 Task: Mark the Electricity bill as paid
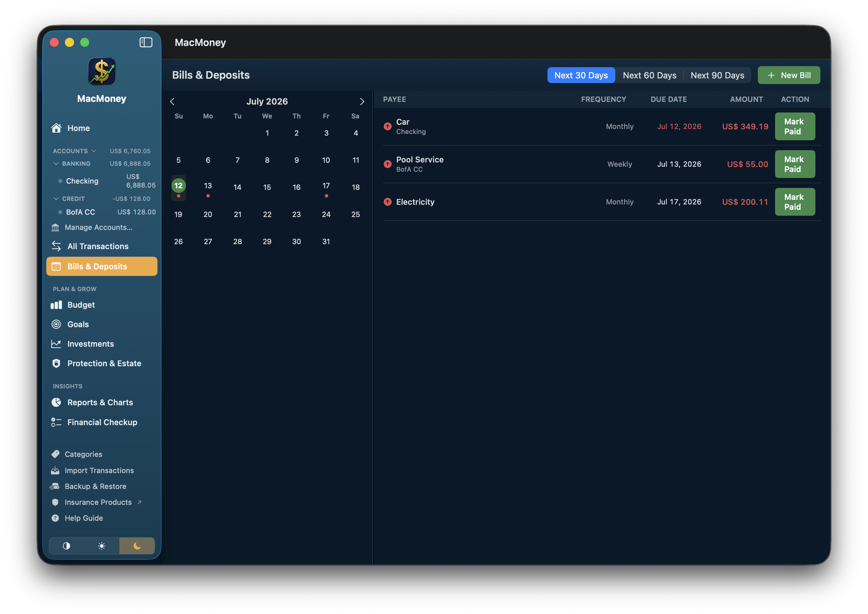[x=795, y=202]
